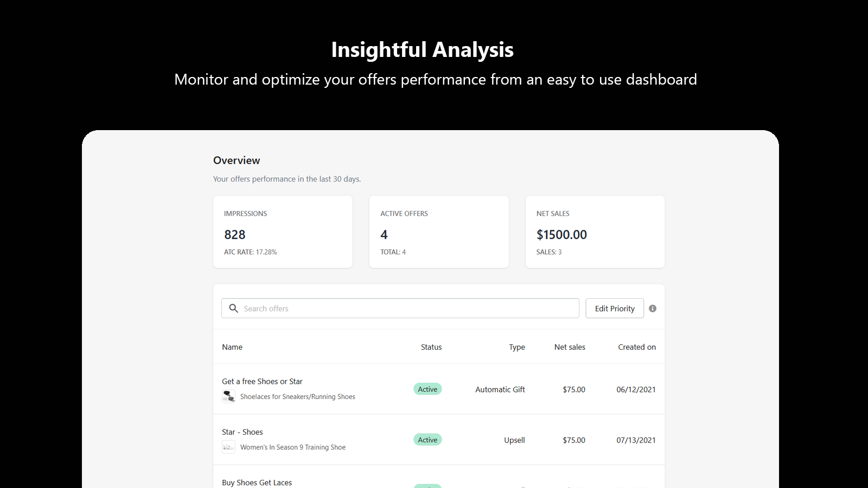Select the Status column header

click(431, 347)
